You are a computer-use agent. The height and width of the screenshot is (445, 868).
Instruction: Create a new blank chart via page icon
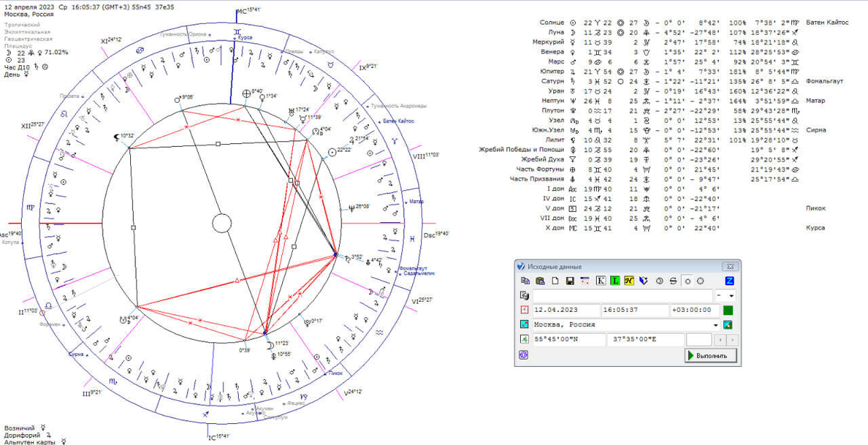pos(555,281)
